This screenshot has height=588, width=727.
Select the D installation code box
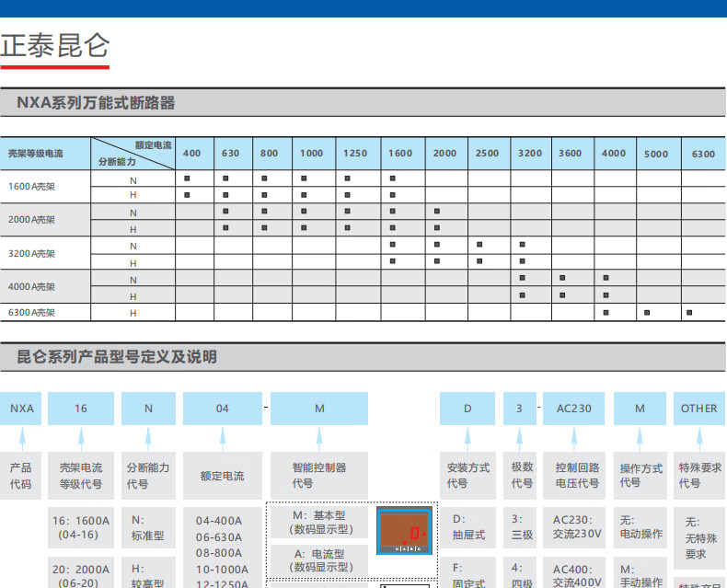click(x=467, y=409)
